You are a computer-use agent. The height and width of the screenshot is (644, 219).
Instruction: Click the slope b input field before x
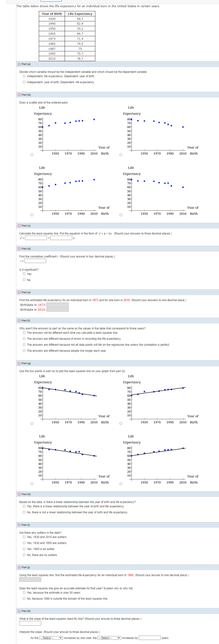tap(61, 238)
